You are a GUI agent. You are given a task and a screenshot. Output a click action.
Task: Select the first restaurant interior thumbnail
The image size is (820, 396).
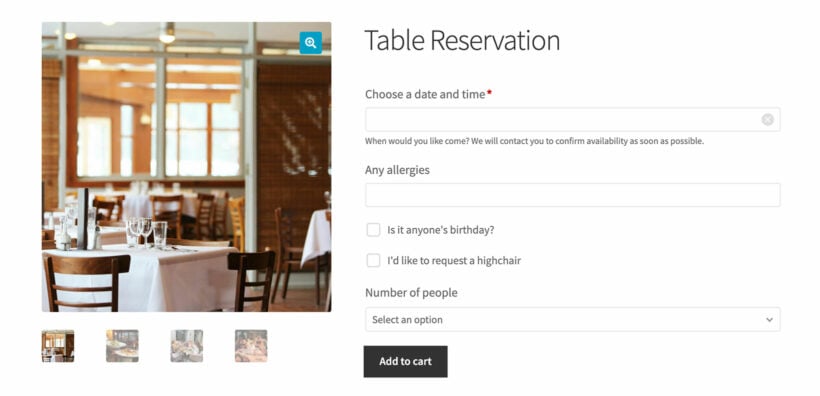[58, 346]
